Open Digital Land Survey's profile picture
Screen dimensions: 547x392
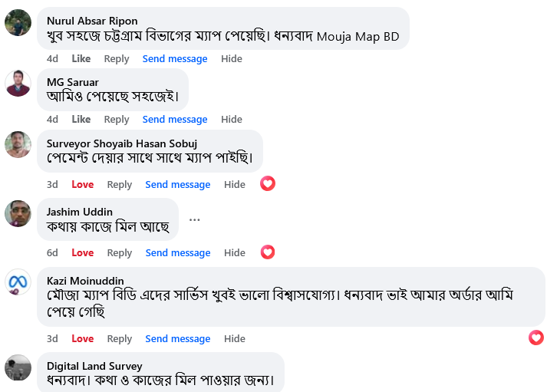tap(18, 367)
